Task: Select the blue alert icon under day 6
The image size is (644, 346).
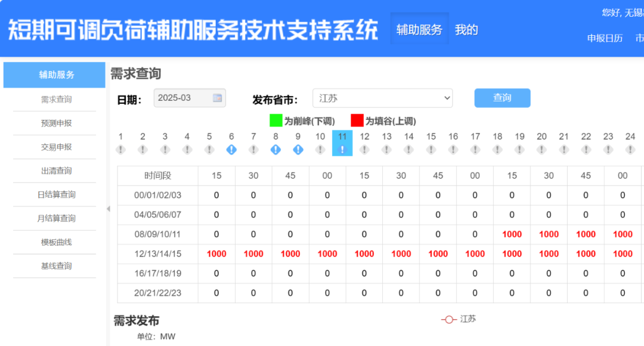Action: click(231, 150)
